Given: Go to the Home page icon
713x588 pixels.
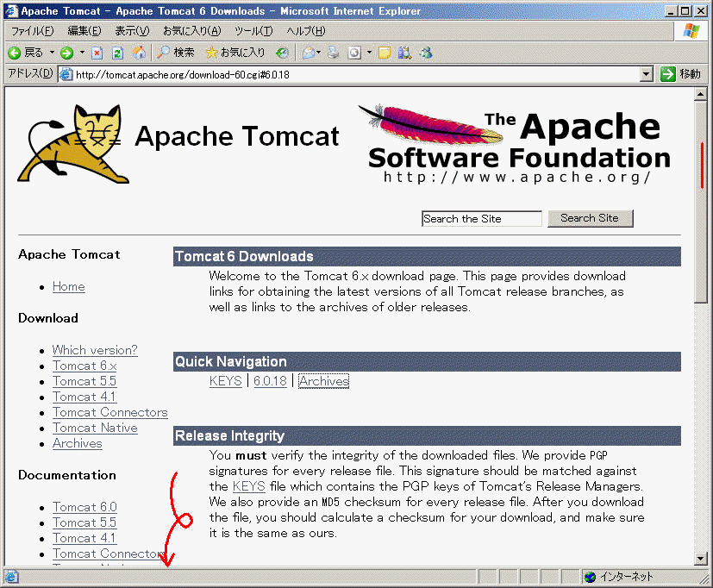Looking at the screenshot, I should click(139, 53).
